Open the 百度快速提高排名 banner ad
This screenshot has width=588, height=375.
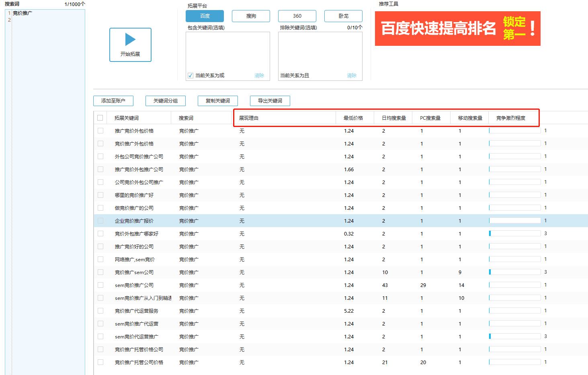click(x=457, y=29)
